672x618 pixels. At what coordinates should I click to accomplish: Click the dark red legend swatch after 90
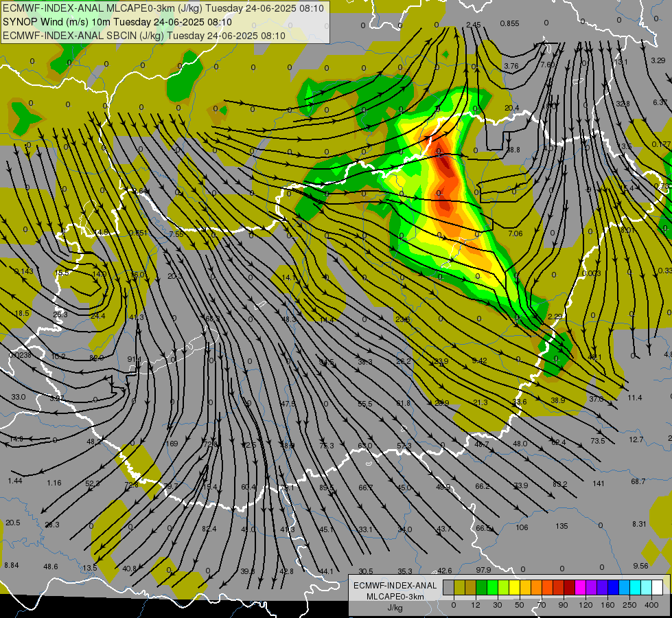(x=569, y=587)
